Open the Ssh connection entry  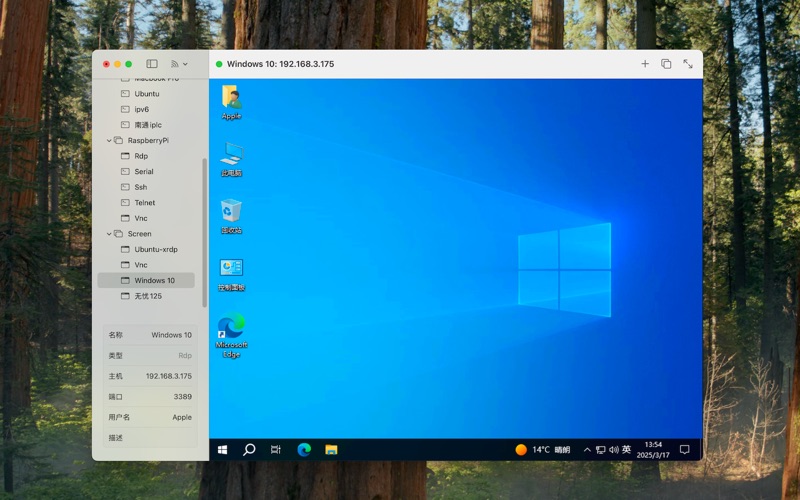tap(140, 187)
